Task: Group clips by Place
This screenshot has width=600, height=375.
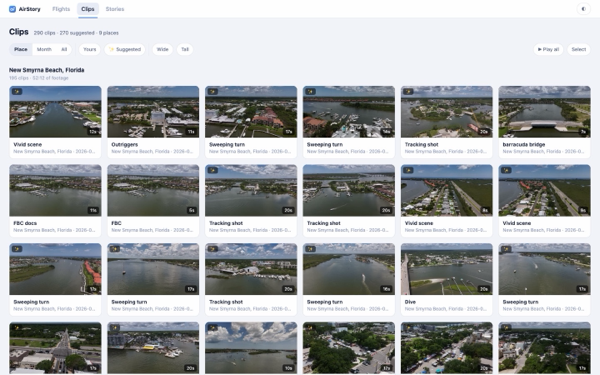Action: tap(21, 49)
